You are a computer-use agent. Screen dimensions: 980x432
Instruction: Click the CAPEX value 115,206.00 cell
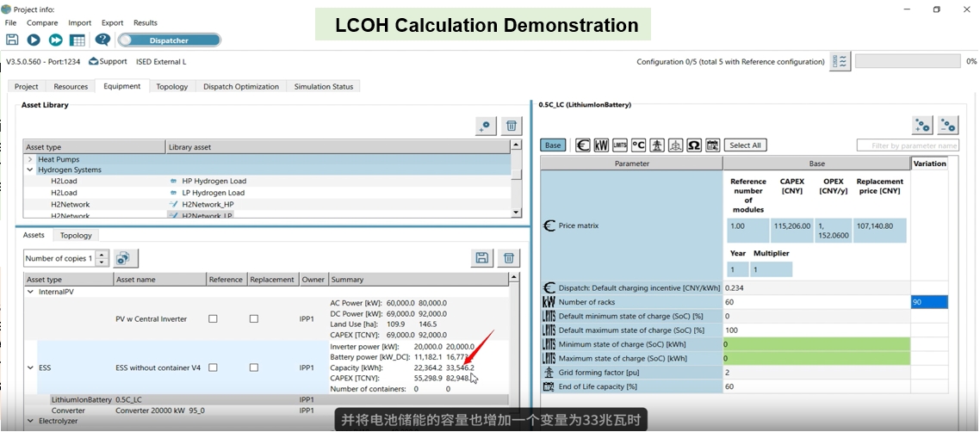(792, 231)
